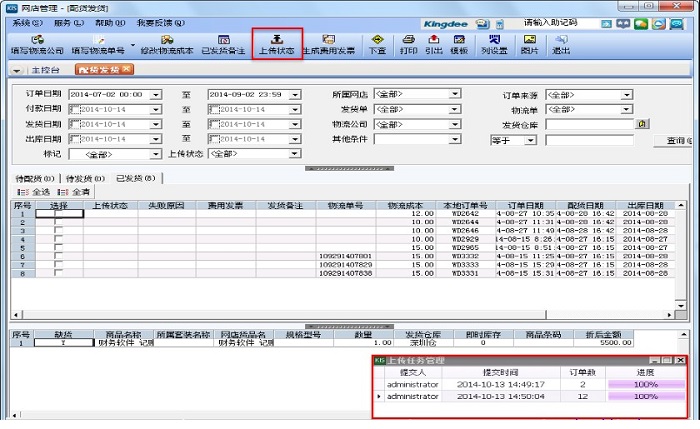The image size is (700, 429).
Task: Click the 引出 export icon
Action: tap(433, 43)
